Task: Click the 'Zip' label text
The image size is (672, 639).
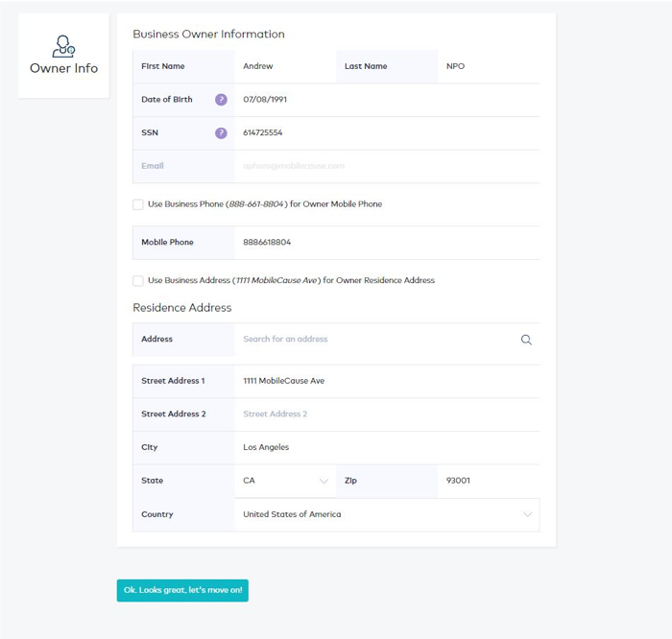Action: click(x=350, y=481)
